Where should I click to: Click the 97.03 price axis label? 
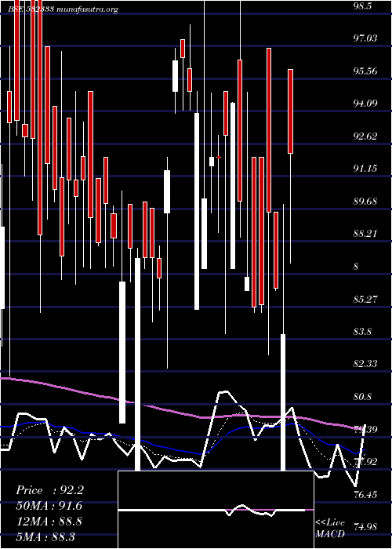coord(365,38)
